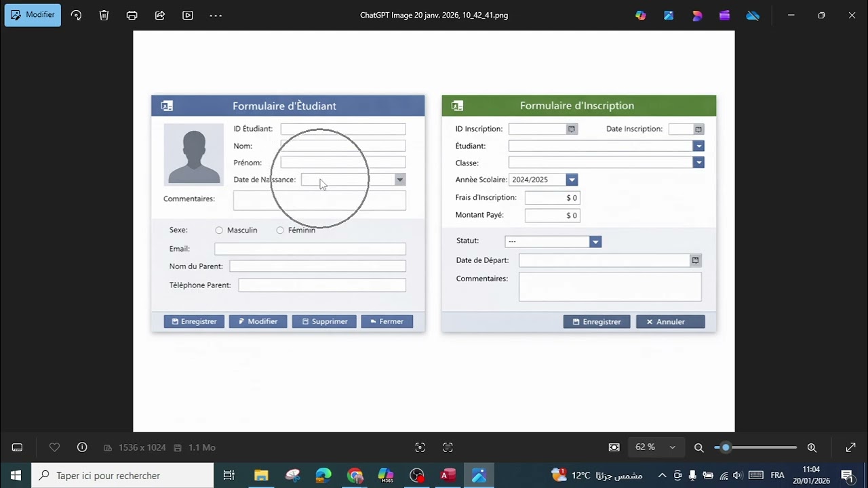The image size is (868, 488).
Task: Launch Copilot from the title bar icon
Action: point(641,15)
